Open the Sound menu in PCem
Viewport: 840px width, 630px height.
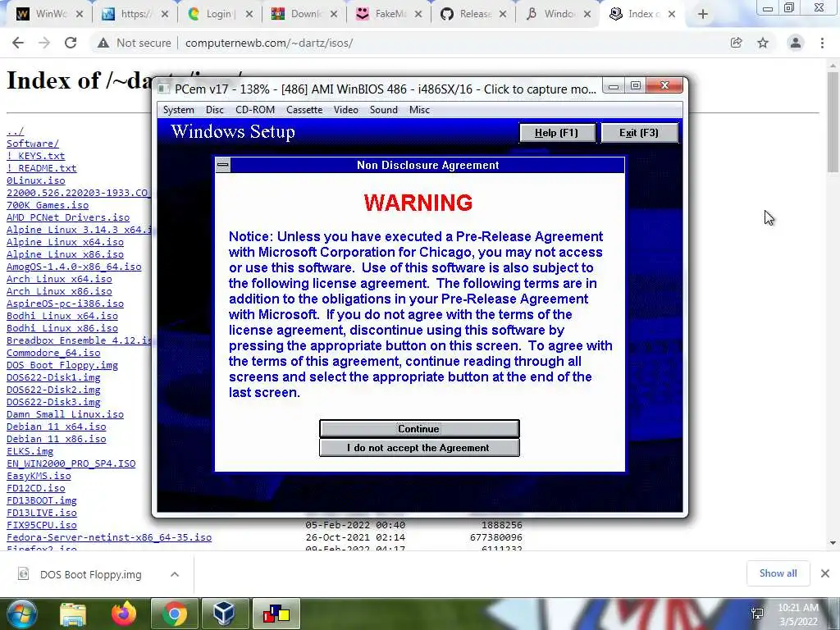tap(384, 110)
